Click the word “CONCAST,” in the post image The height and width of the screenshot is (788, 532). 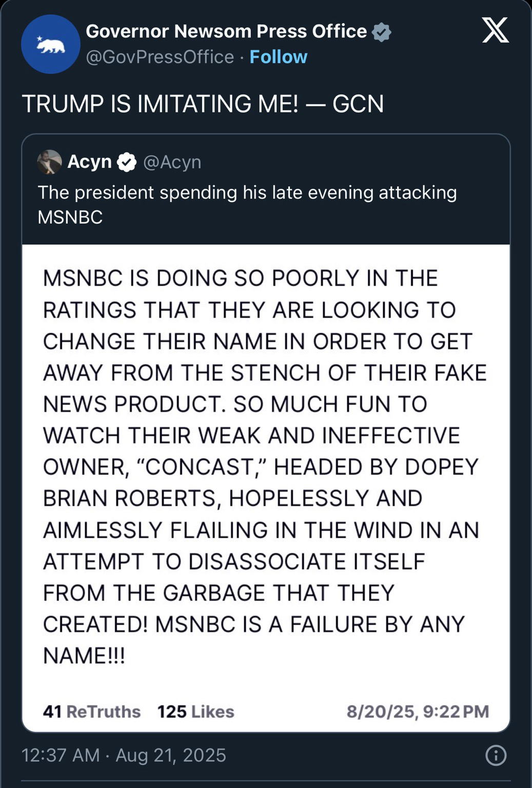coord(200,467)
